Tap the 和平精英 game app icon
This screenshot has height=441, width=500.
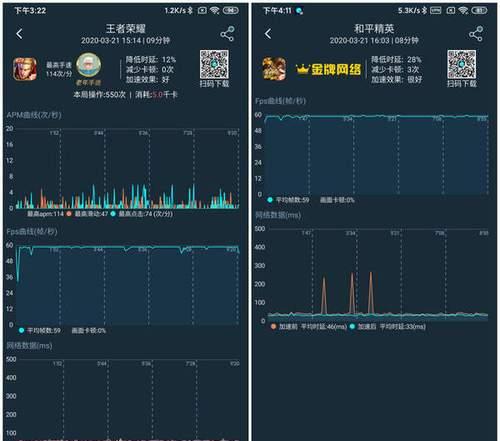pyautogui.click(x=274, y=69)
